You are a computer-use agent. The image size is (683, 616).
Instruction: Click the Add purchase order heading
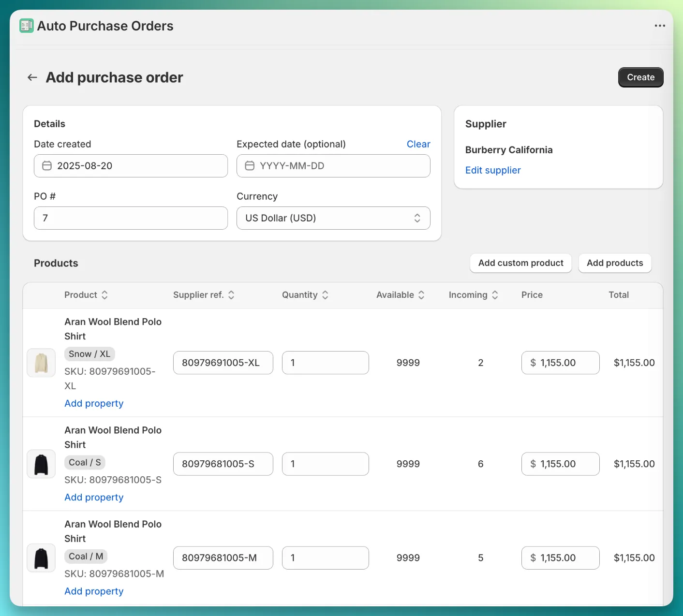point(114,77)
